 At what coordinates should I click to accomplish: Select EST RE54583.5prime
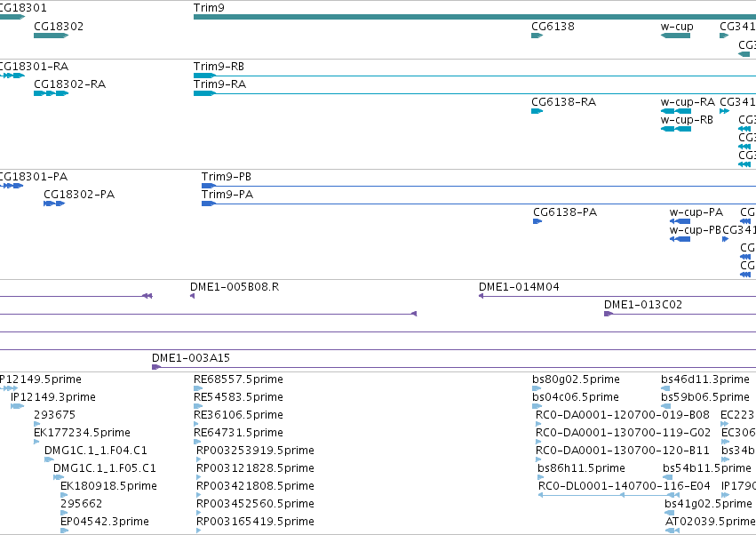click(x=238, y=397)
